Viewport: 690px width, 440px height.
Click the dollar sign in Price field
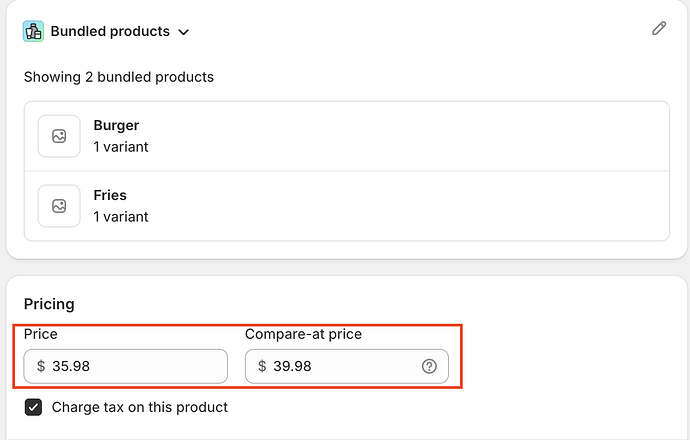coord(41,366)
